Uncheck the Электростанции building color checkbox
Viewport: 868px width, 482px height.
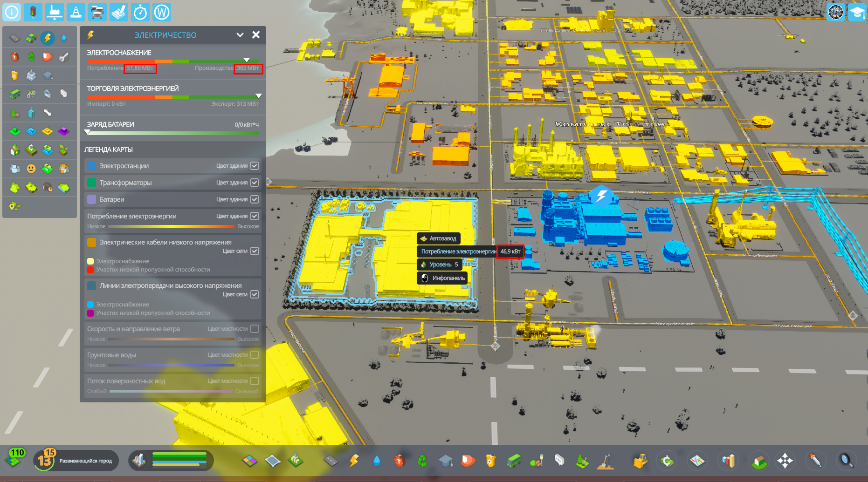pos(254,165)
